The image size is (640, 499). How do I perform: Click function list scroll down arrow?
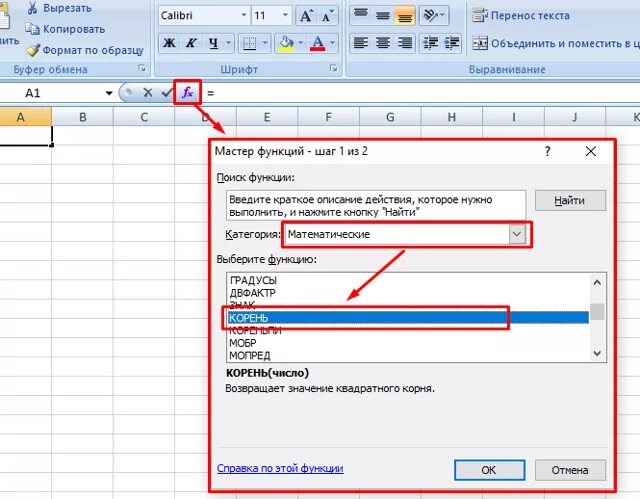(597, 353)
